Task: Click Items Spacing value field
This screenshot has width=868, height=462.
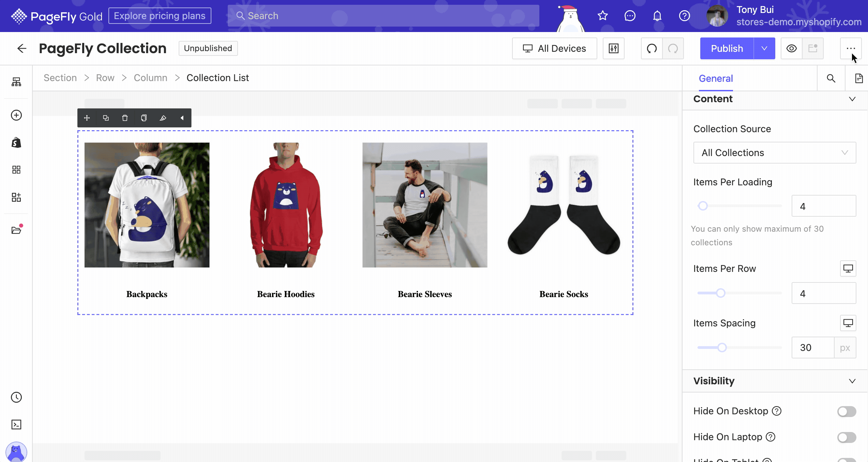Action: pyautogui.click(x=813, y=348)
